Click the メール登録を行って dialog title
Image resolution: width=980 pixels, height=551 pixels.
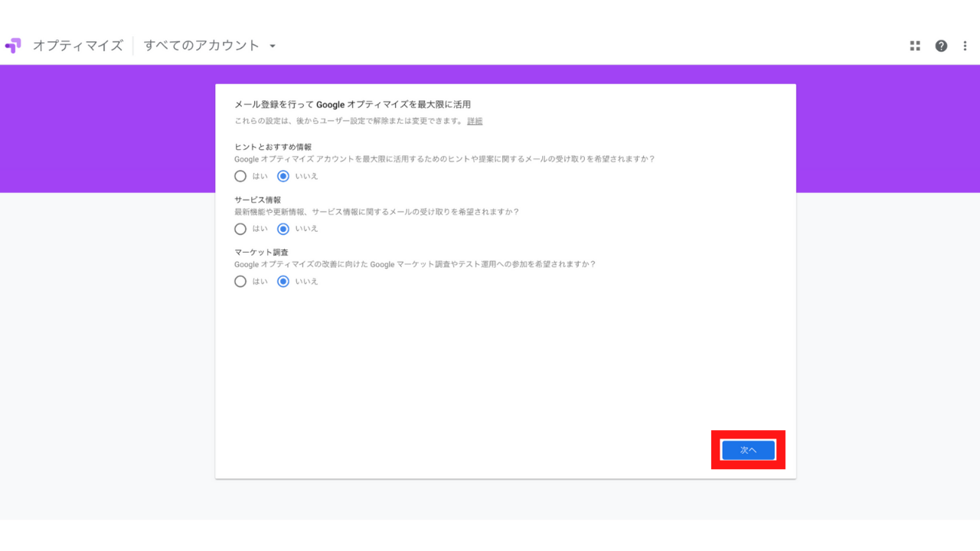click(x=352, y=104)
